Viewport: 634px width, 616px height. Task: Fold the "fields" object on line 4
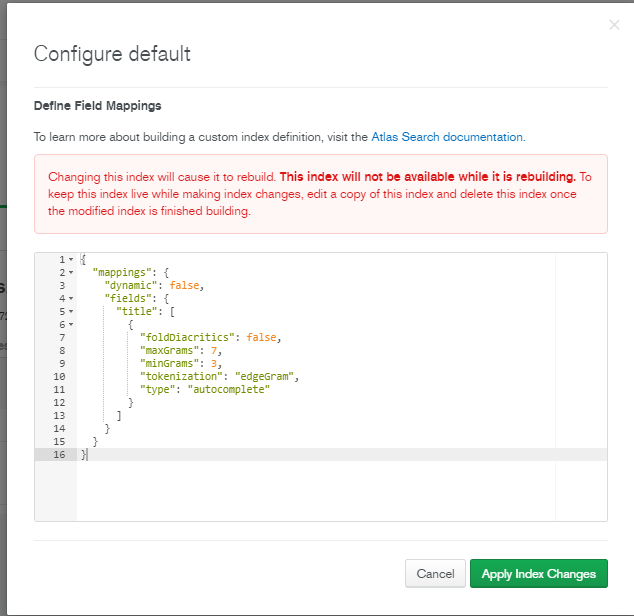pyautogui.click(x=70, y=299)
